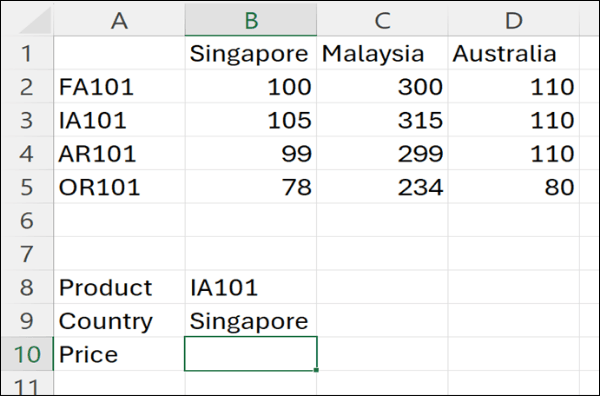The width and height of the screenshot is (600, 396).
Task: Click the cell with value 100
Action: [251, 86]
